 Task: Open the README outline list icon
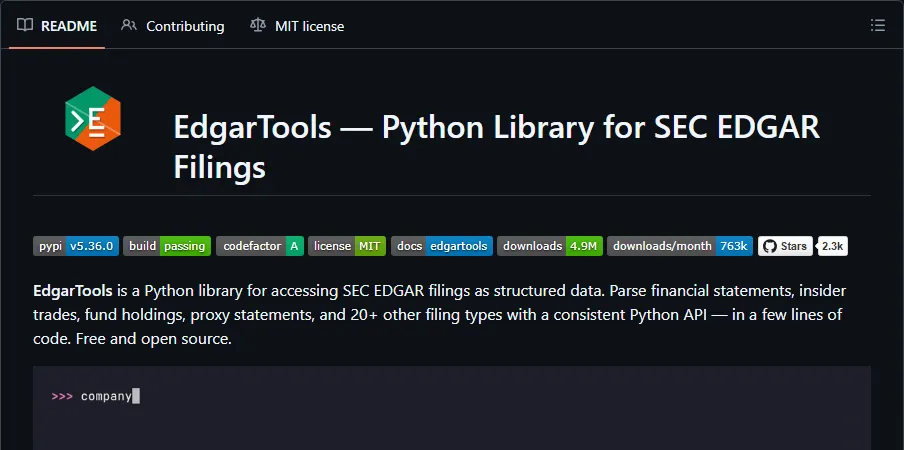[877, 25]
